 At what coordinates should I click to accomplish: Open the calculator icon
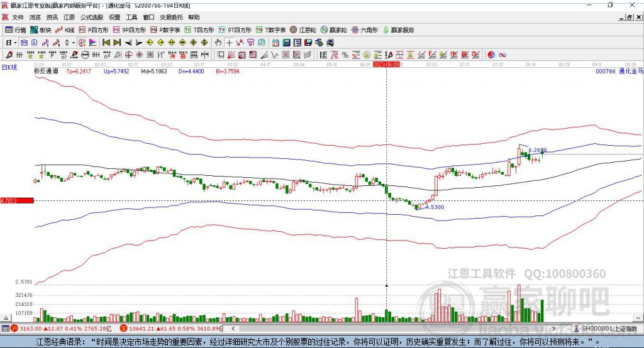[286, 43]
